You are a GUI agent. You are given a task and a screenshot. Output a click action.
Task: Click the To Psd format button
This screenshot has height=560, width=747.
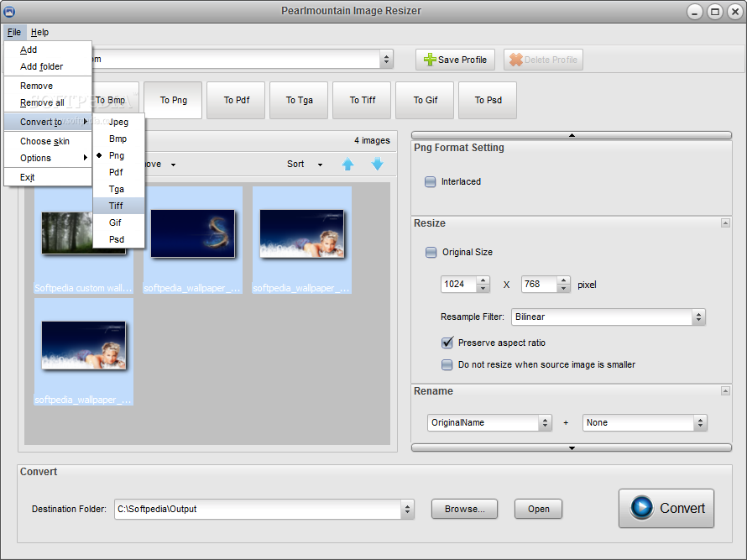pos(488,100)
